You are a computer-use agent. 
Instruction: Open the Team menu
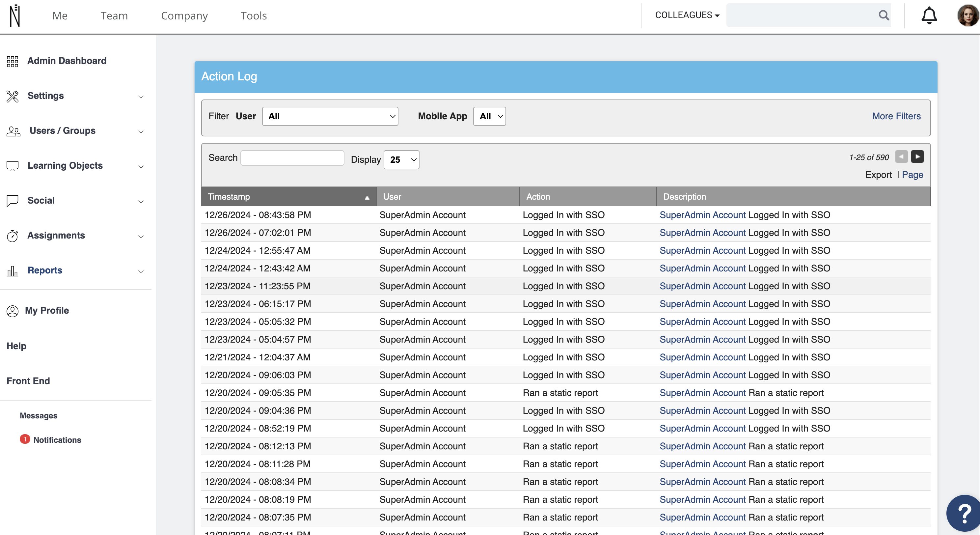tap(114, 15)
